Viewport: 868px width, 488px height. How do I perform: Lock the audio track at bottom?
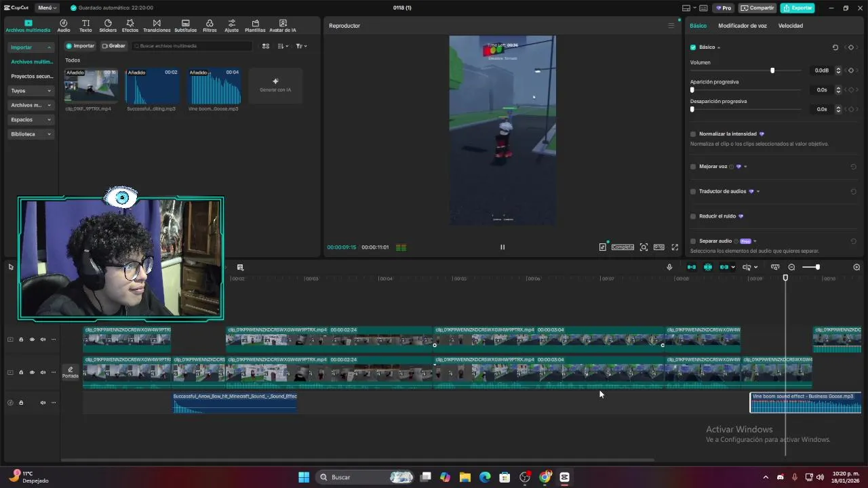tap(21, 403)
